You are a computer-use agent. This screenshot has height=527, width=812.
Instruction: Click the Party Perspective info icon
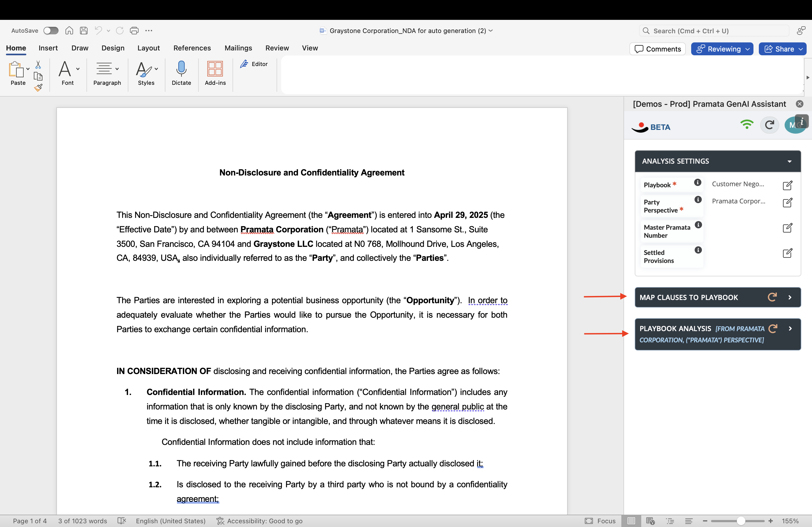point(698,200)
